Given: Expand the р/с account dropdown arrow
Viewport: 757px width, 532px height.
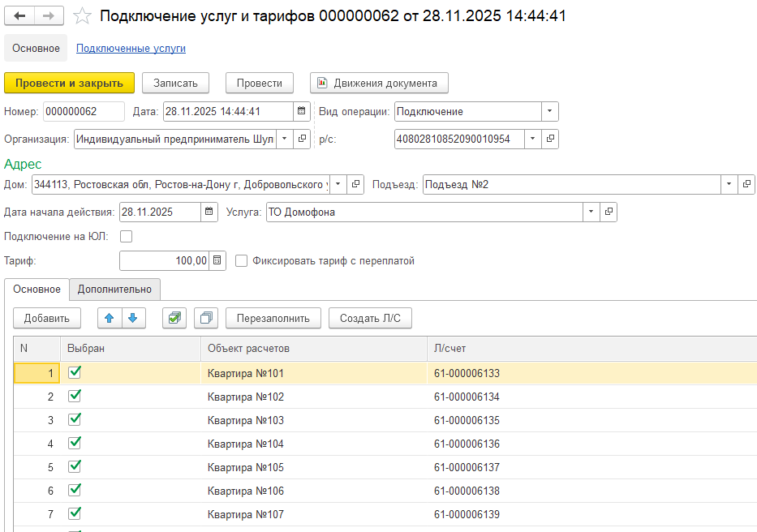Looking at the screenshot, I should (532, 139).
